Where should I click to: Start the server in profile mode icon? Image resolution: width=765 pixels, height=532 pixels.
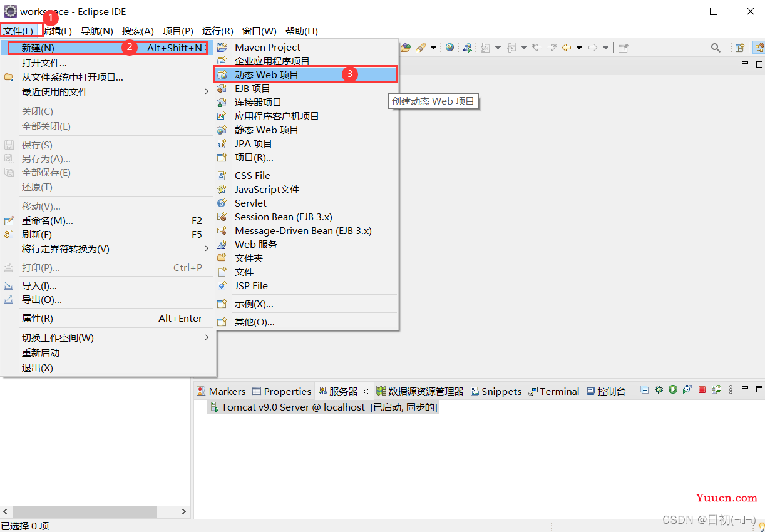coord(687,389)
